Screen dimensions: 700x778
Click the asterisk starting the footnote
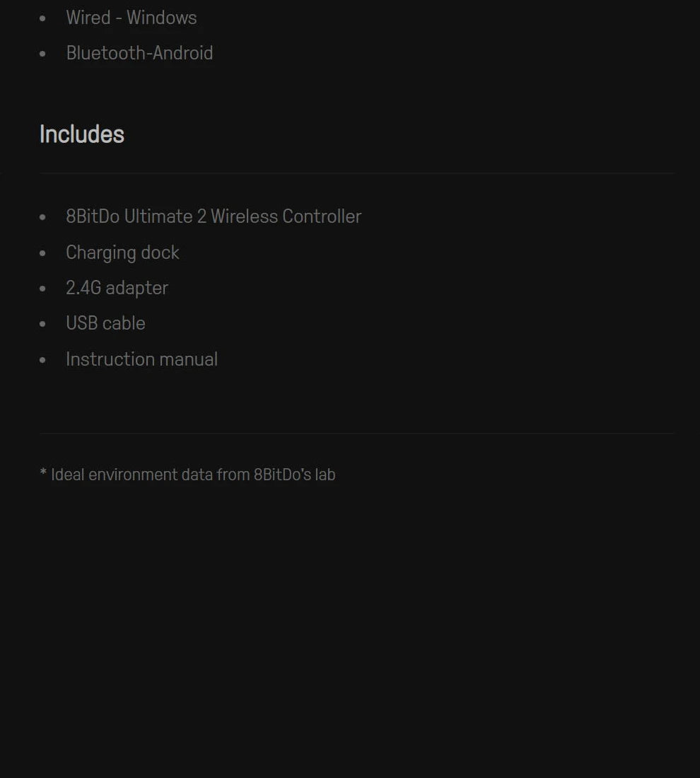click(x=43, y=473)
